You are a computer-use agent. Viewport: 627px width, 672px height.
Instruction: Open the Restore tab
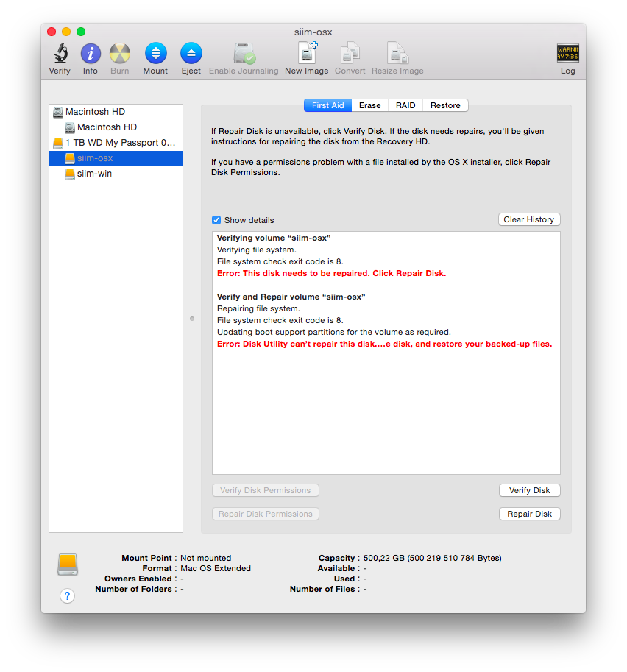(445, 105)
